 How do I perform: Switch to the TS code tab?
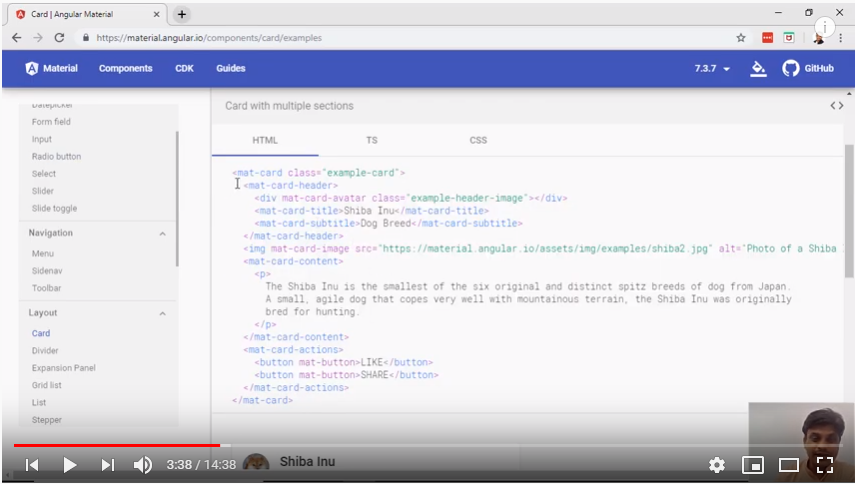point(371,140)
